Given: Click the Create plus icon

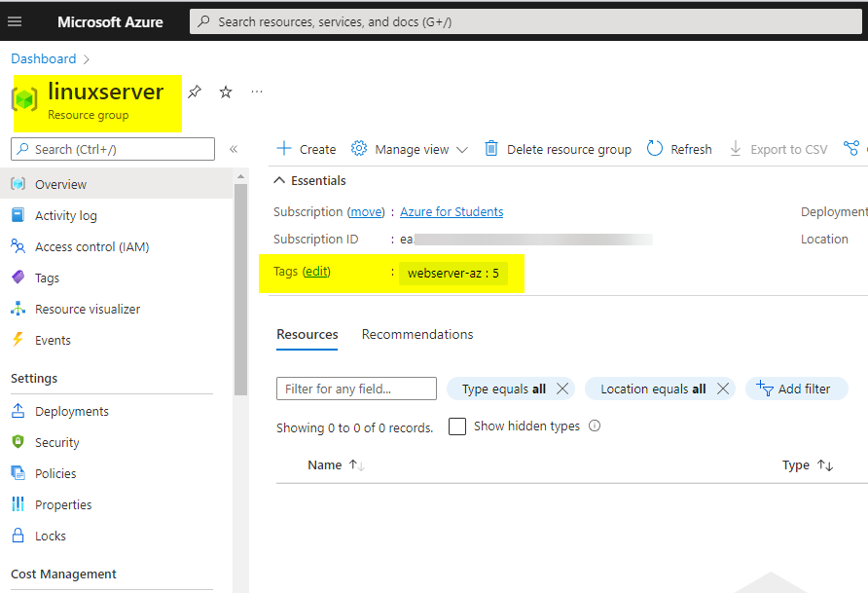Looking at the screenshot, I should click(x=284, y=148).
